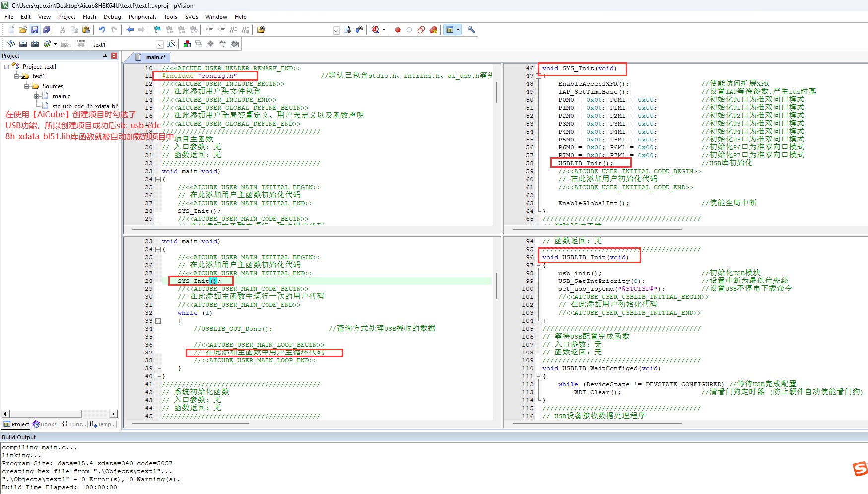Switch to the Books tab
Image resolution: width=868 pixels, height=494 pixels.
click(45, 424)
